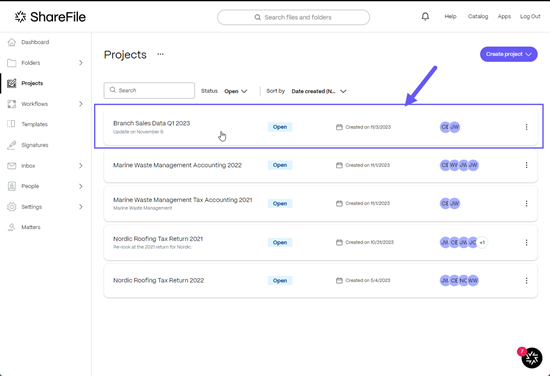This screenshot has width=550, height=376.
Task: Click 'Re-look at the 2021 return' subtitle
Action: [x=152, y=247]
